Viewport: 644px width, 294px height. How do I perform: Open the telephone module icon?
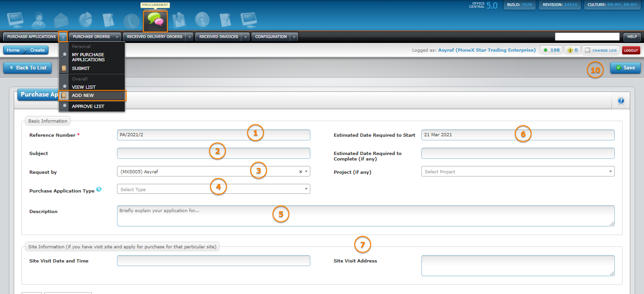click(132, 21)
